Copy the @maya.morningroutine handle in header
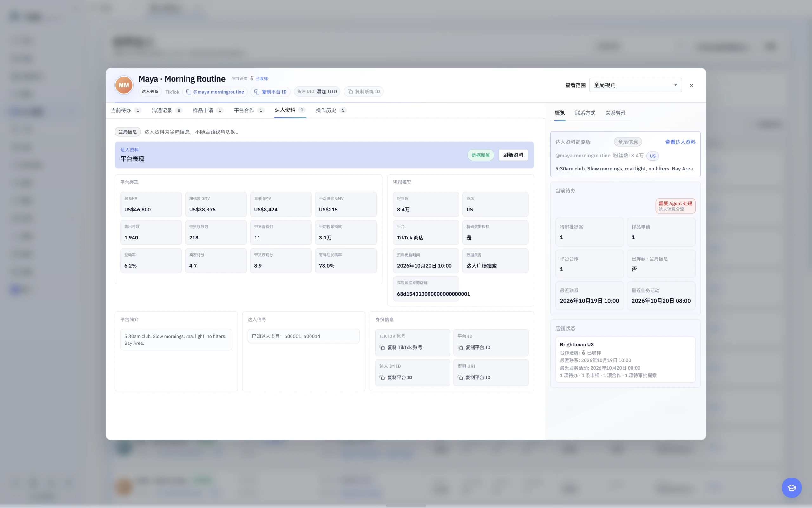Viewport: 812px width, 508px height. tap(215, 92)
